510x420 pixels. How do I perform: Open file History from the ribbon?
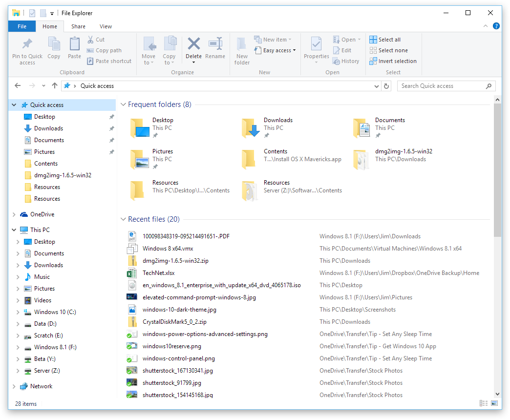tap(346, 61)
